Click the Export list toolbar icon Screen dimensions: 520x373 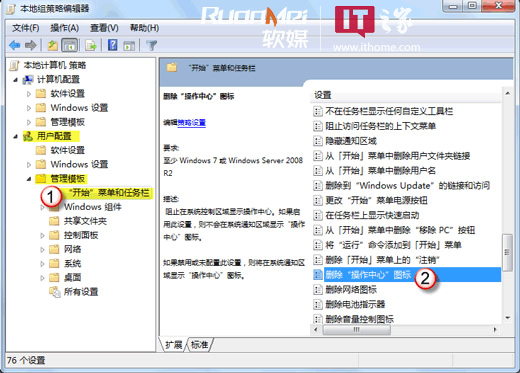click(x=91, y=45)
